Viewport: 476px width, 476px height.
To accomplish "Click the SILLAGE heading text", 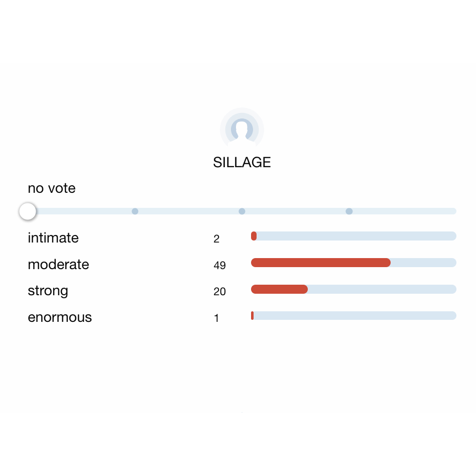I will pyautogui.click(x=242, y=163).
